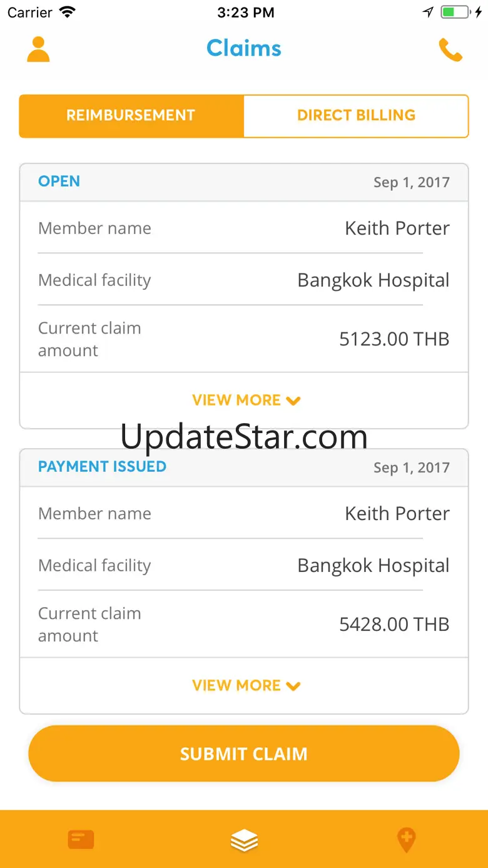Select the 5428.00 THB claim amount
The height and width of the screenshot is (868, 488).
click(394, 625)
